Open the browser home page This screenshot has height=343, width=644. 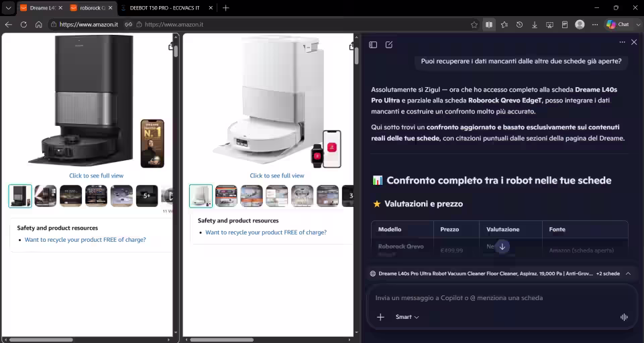[x=39, y=25]
